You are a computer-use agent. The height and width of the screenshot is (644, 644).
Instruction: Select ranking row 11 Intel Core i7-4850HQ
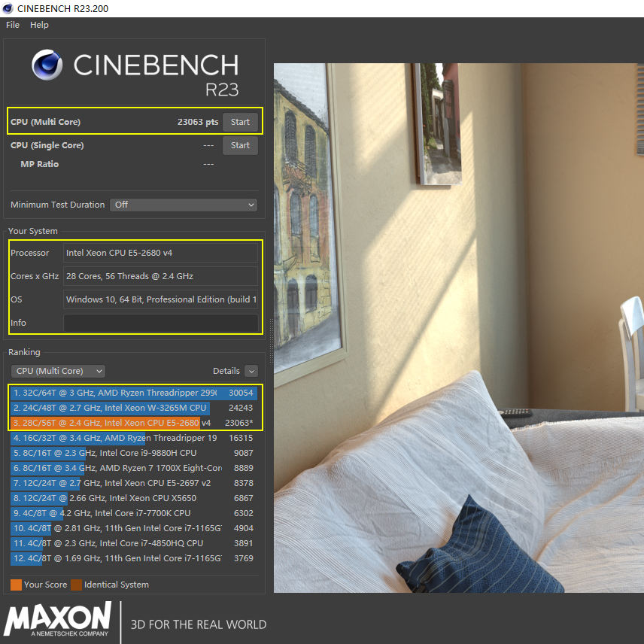pos(134,543)
